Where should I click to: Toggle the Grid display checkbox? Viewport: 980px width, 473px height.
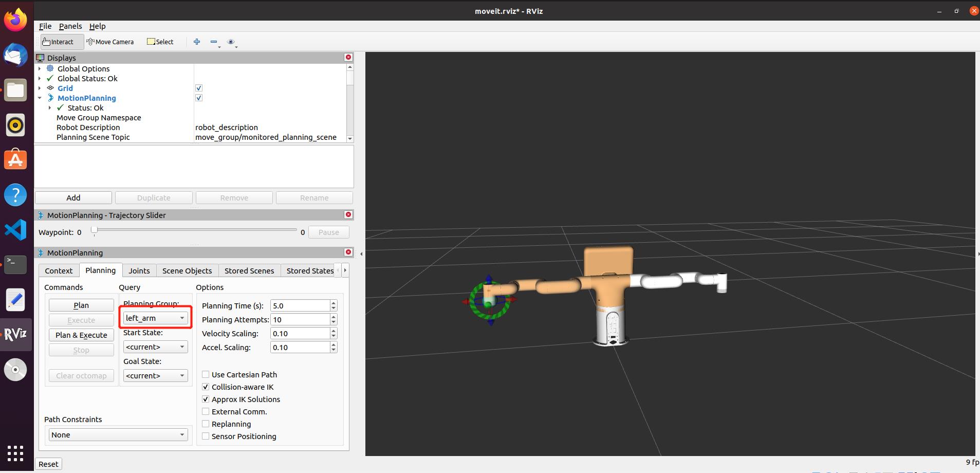click(199, 88)
